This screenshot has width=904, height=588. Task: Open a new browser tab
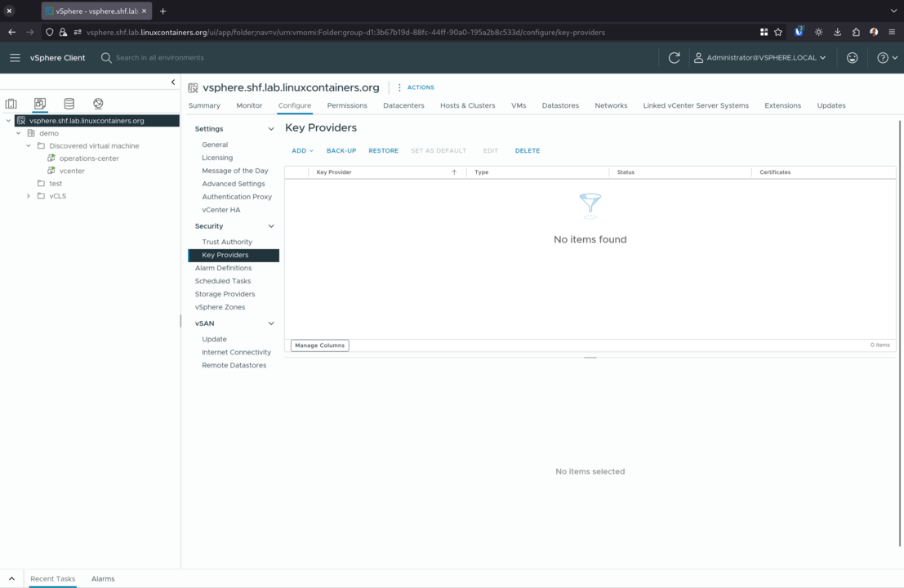(x=163, y=11)
